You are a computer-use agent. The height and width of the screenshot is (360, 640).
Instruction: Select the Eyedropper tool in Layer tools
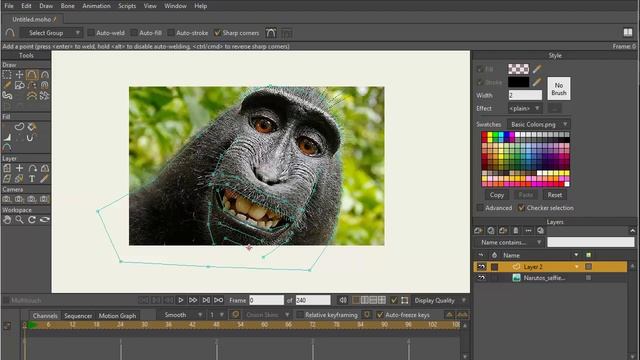(x=44, y=178)
